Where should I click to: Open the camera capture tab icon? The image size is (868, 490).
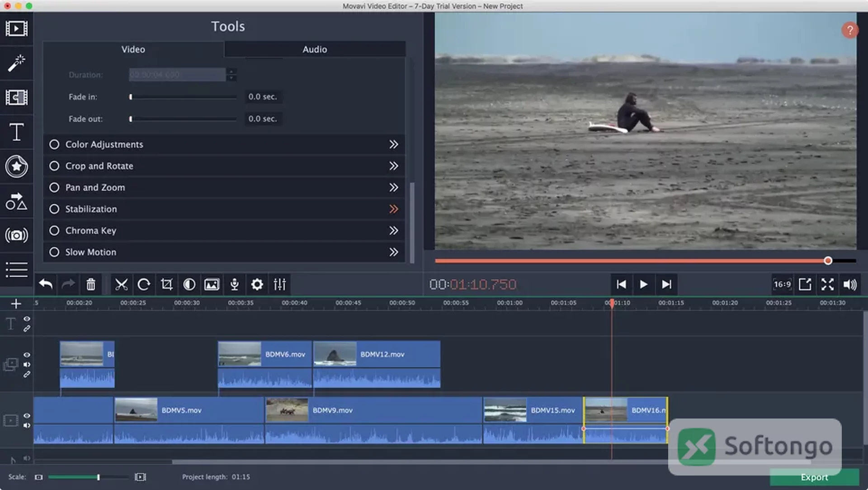[16, 235]
